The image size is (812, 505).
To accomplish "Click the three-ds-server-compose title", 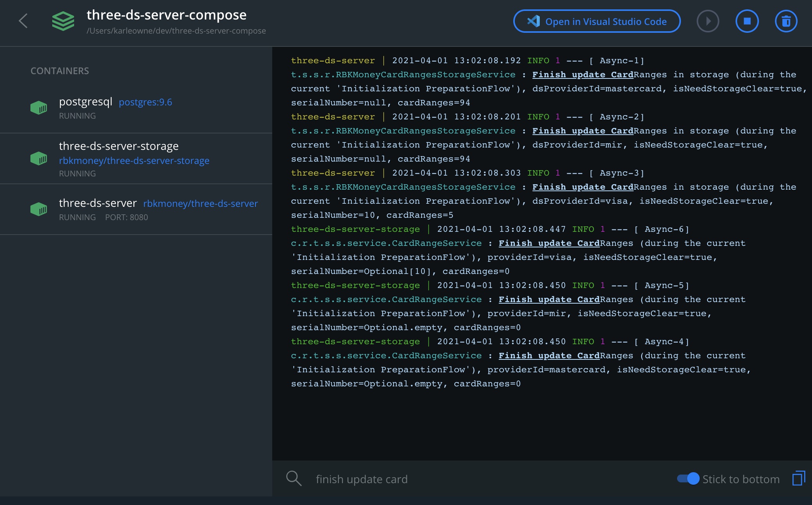I will point(167,15).
